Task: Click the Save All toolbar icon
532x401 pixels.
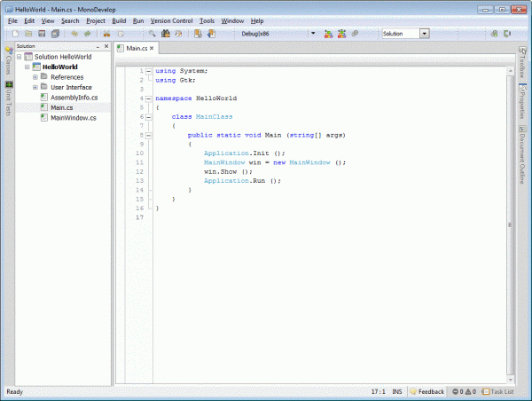Action: click(x=55, y=34)
